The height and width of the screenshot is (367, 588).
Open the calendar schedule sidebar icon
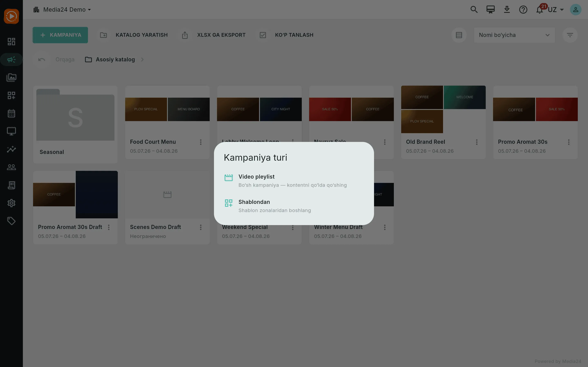coord(11,113)
